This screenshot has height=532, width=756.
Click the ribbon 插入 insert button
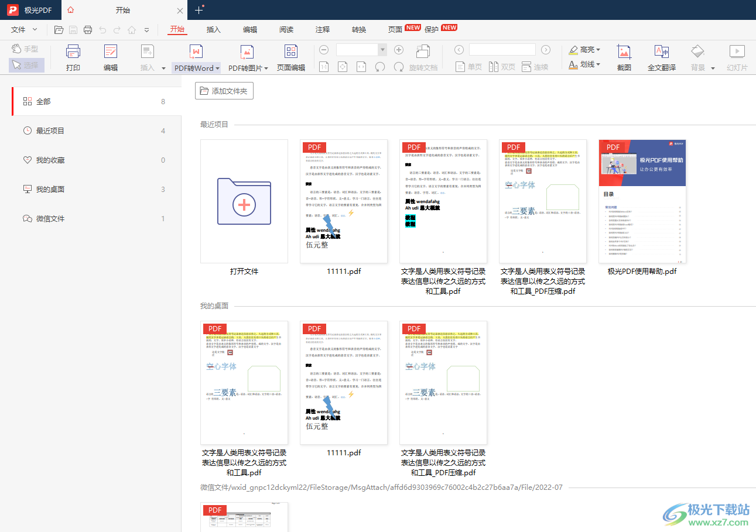[148, 58]
